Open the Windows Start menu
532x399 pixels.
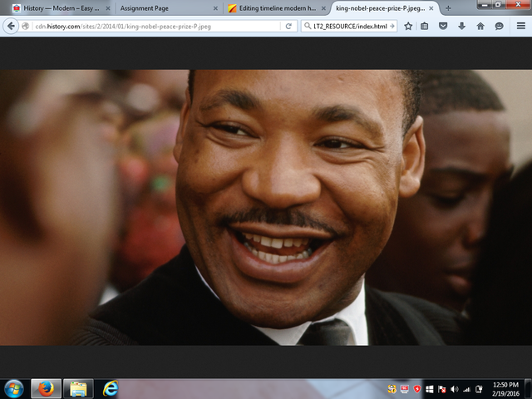click(13, 389)
